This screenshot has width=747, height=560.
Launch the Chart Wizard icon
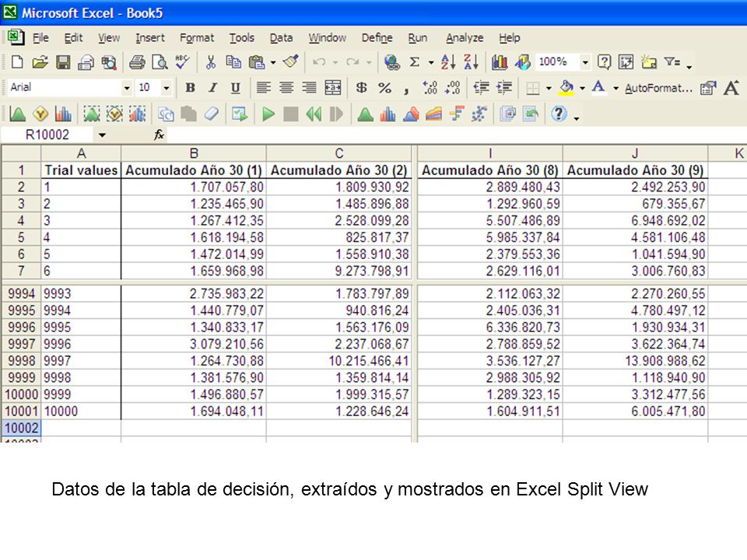500,62
